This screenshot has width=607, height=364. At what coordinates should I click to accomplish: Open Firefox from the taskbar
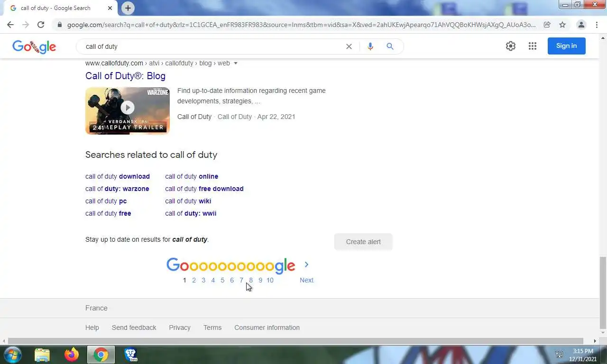(x=72, y=355)
